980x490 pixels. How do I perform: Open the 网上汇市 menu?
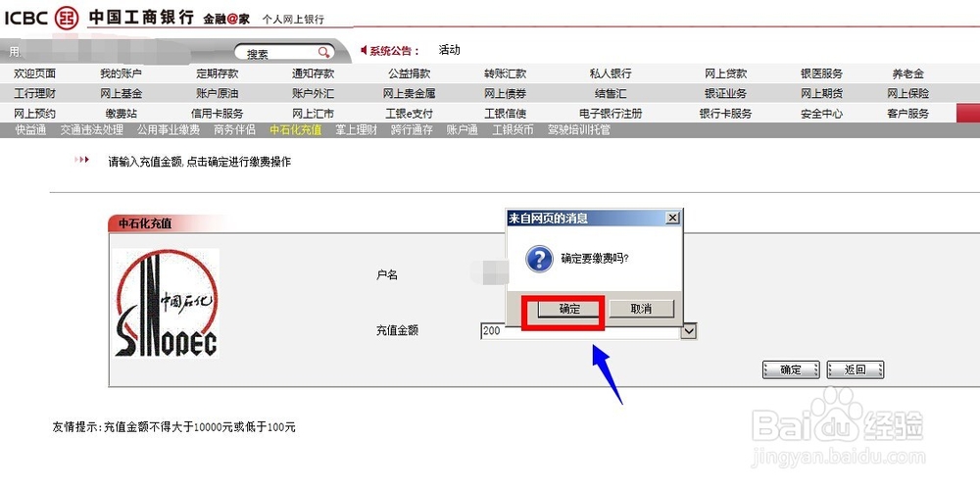tap(313, 114)
